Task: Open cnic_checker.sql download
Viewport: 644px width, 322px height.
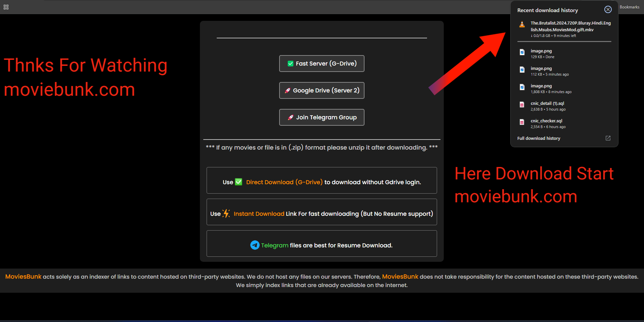Action: pyautogui.click(x=564, y=124)
